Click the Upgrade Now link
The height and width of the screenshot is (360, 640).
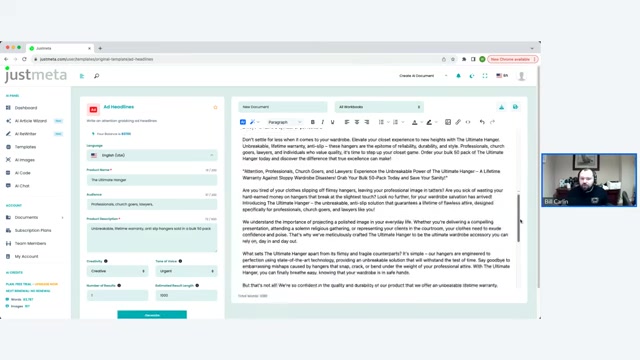(x=46, y=284)
